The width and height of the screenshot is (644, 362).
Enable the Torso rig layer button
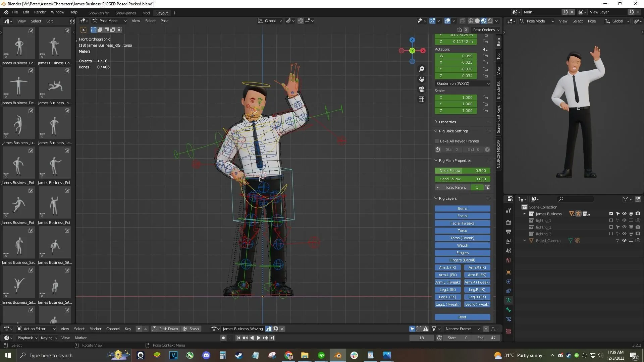pyautogui.click(x=462, y=231)
